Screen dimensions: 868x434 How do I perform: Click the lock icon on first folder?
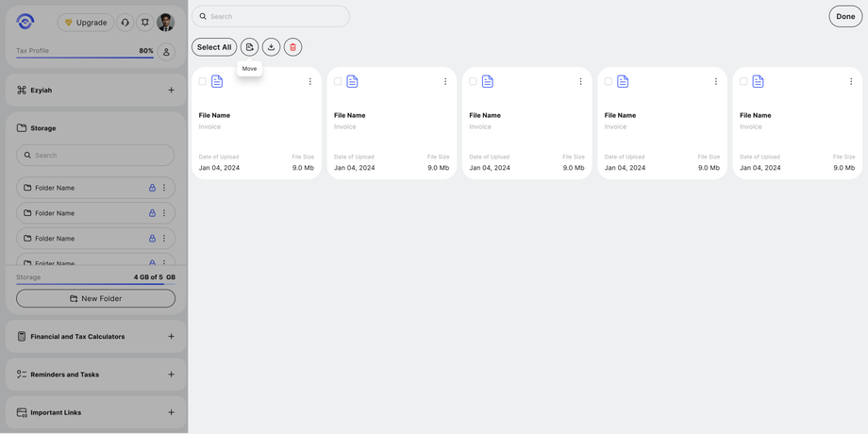pyautogui.click(x=152, y=188)
